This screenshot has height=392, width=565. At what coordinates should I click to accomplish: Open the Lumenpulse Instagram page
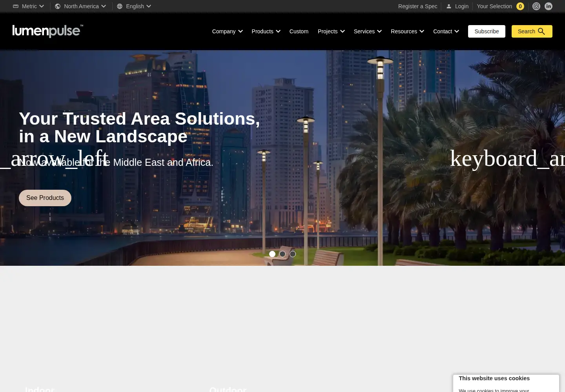(536, 6)
